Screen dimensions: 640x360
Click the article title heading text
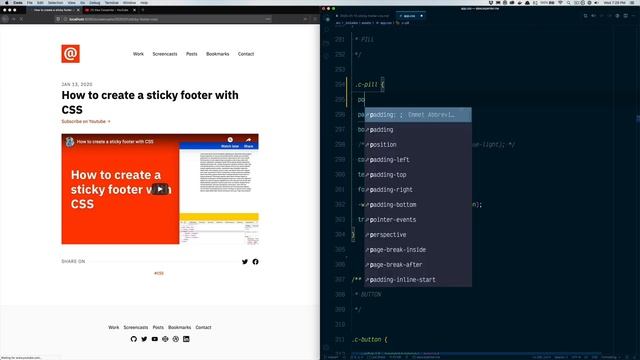tap(150, 102)
